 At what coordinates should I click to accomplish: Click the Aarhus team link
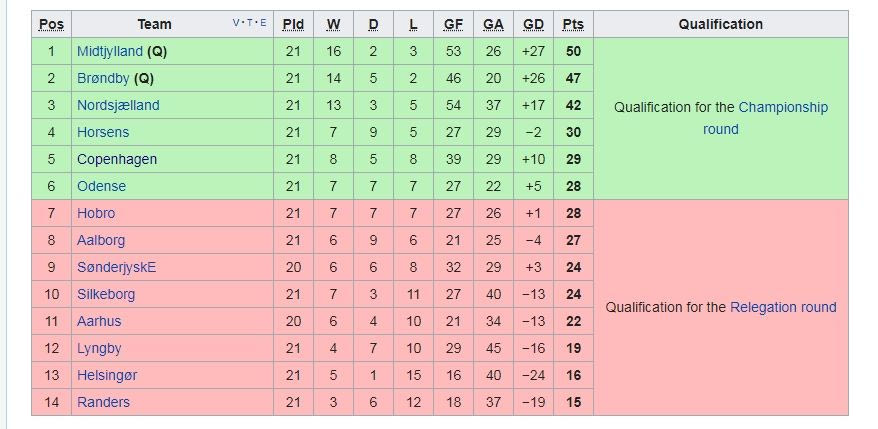click(99, 321)
